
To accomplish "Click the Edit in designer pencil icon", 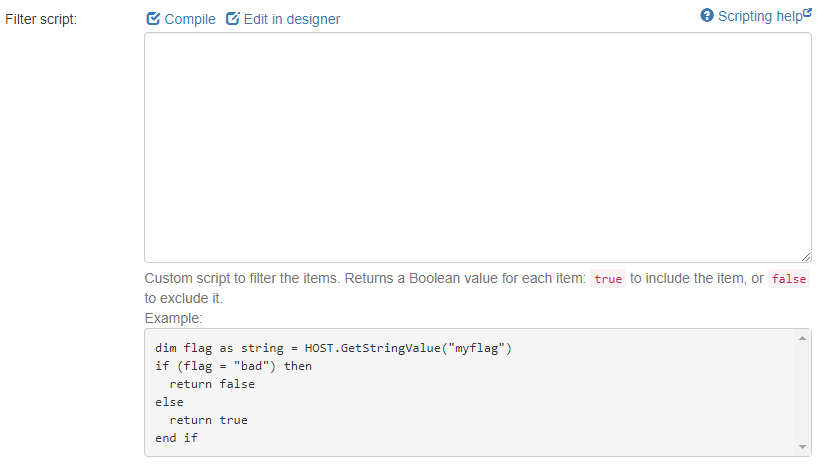I will tap(233, 19).
